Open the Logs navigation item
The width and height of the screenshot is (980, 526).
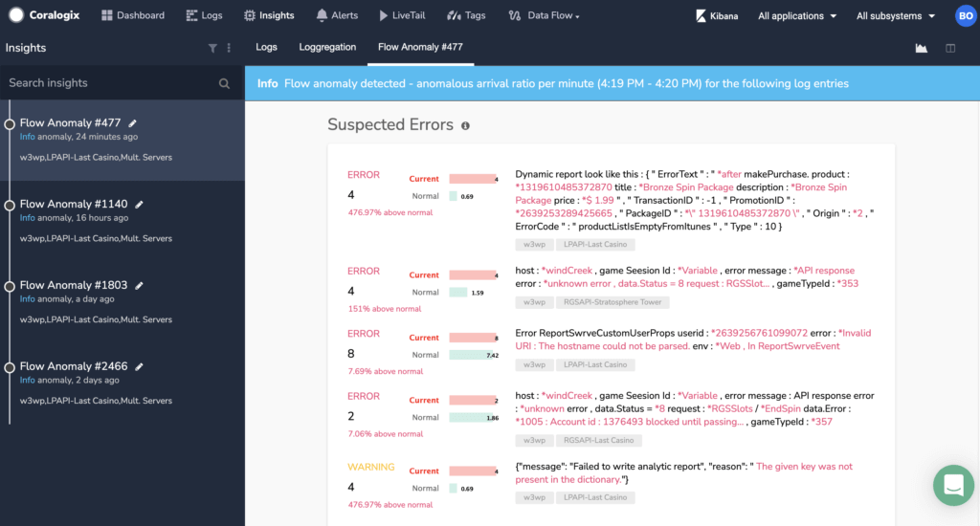[205, 15]
